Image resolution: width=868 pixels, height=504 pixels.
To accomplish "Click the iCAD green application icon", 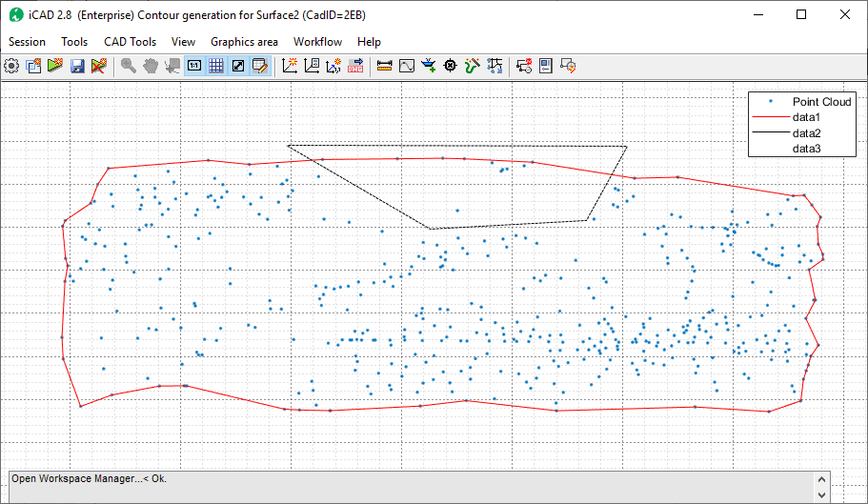I will 16,15.
